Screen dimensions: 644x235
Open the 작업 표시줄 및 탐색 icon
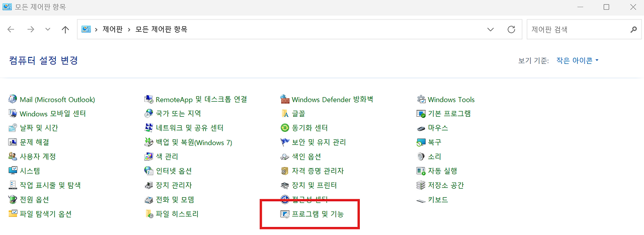pyautogui.click(x=13, y=185)
